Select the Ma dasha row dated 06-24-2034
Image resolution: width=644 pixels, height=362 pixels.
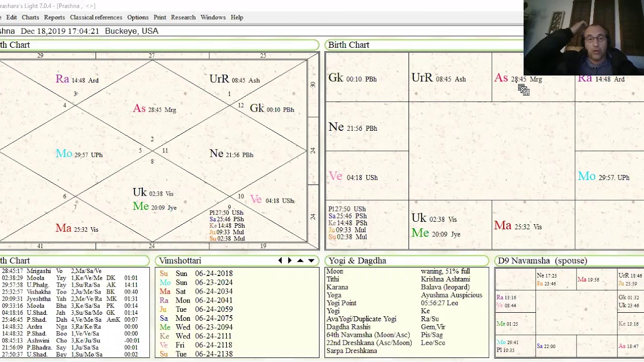point(196,292)
